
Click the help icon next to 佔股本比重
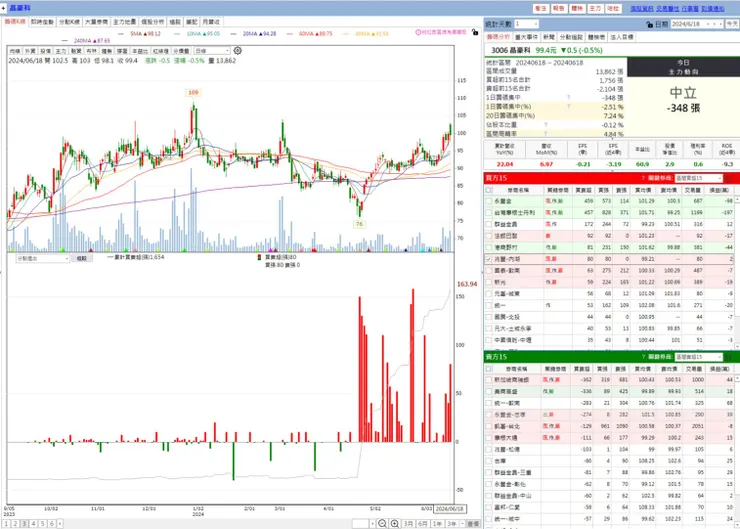point(546,125)
